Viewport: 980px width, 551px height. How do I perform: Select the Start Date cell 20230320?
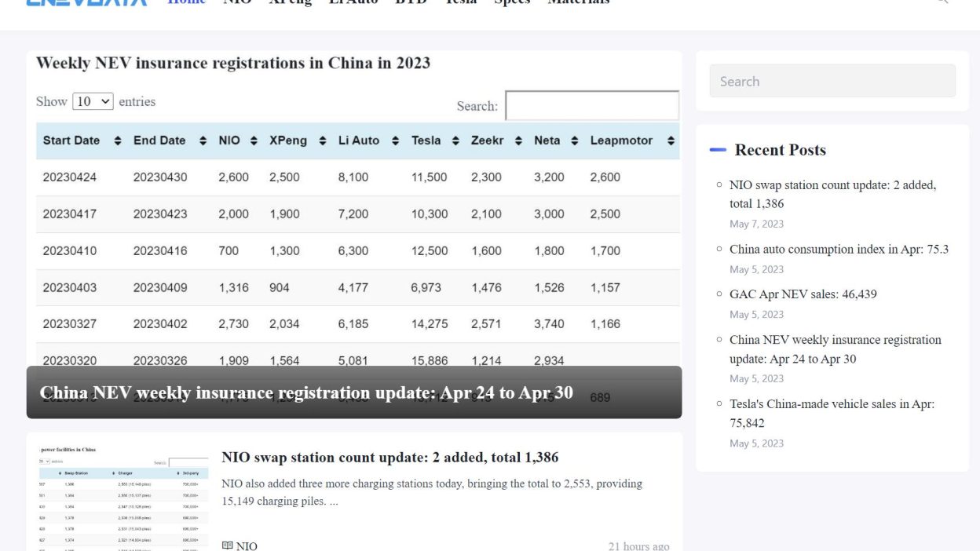point(70,360)
